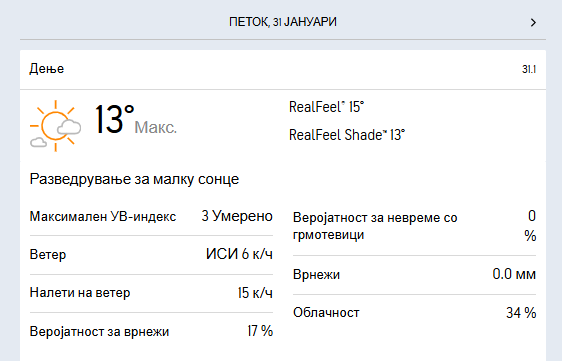The image size is (562, 361).
Task: Click the 17 % precipitation probability value
Action: pyautogui.click(x=260, y=331)
